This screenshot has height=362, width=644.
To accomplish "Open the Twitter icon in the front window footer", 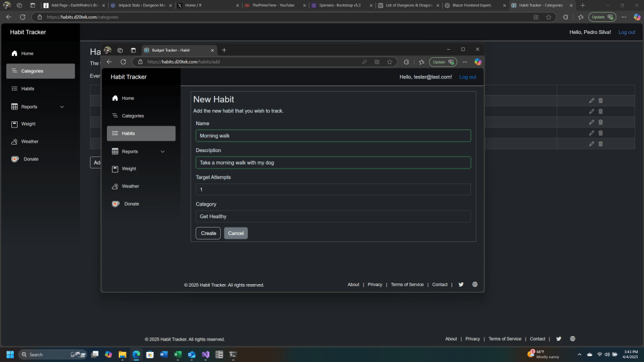I will click(x=461, y=285).
